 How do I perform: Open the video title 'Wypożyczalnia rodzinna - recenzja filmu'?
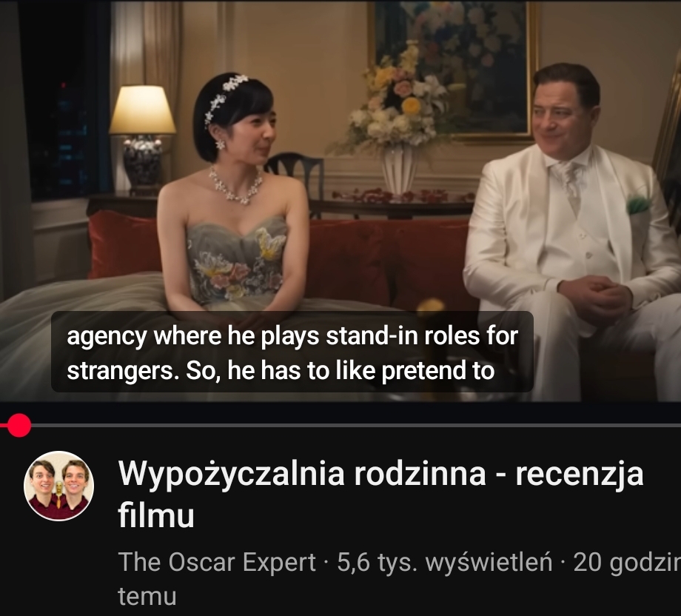pyautogui.click(x=380, y=494)
